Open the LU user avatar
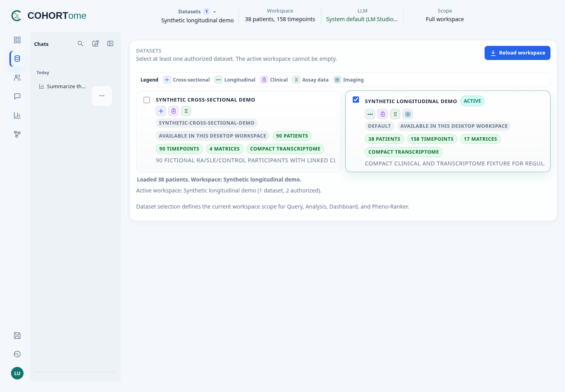 point(17,373)
